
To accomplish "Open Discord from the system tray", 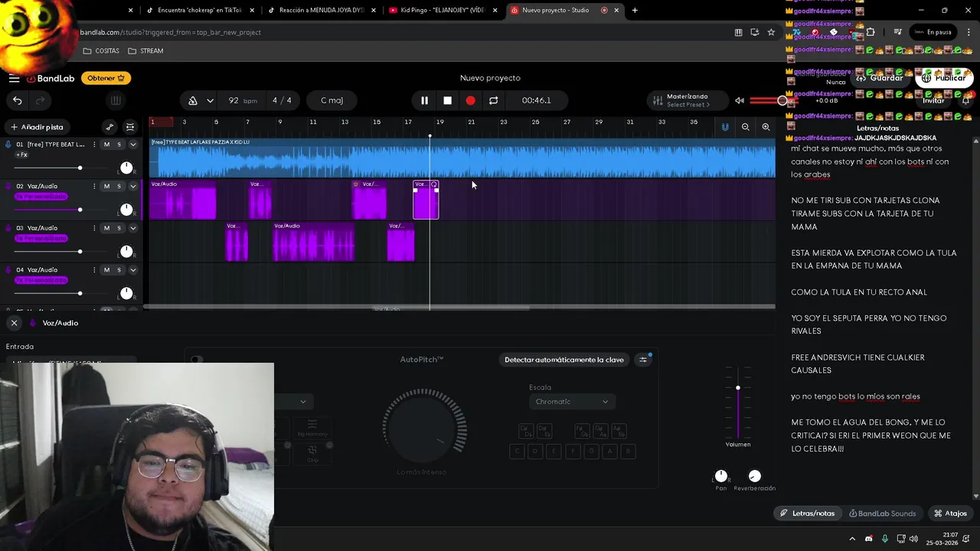I will [x=868, y=539].
